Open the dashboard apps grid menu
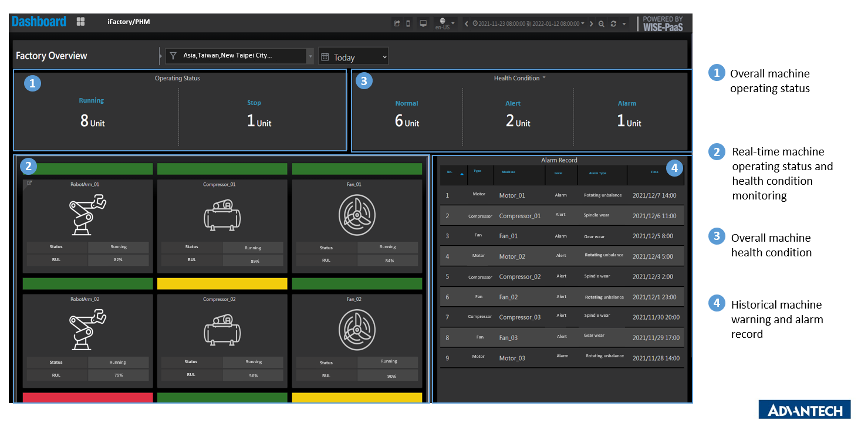This screenshot has height=430, width=868. tap(80, 22)
